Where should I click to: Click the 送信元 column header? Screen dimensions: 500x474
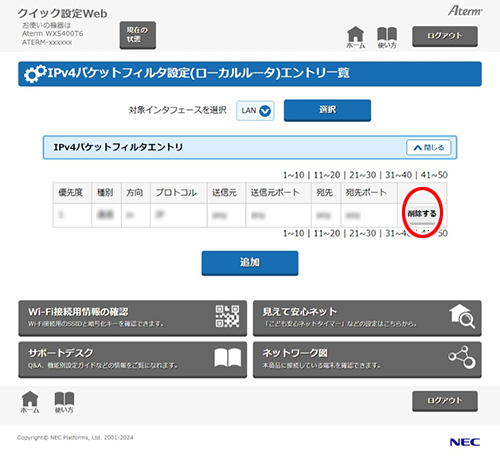pyautogui.click(x=225, y=193)
